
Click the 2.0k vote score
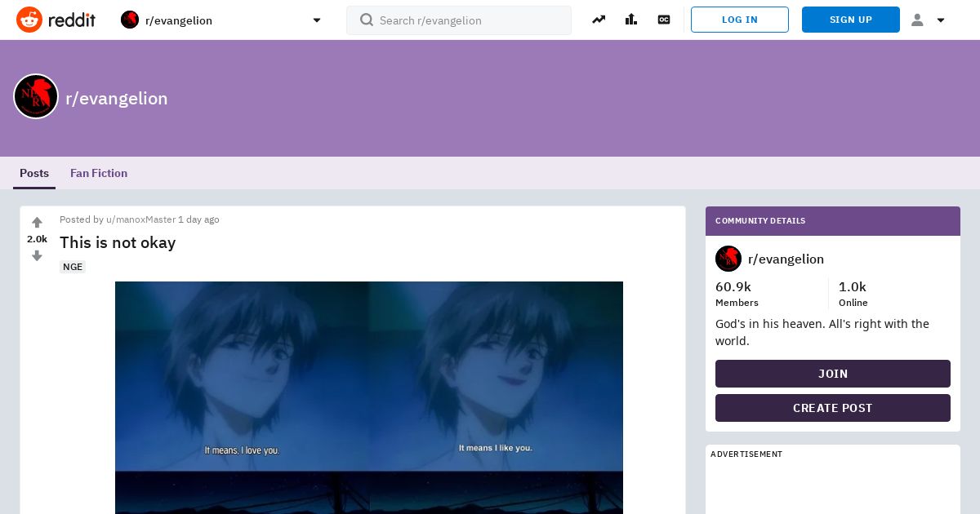coord(37,239)
